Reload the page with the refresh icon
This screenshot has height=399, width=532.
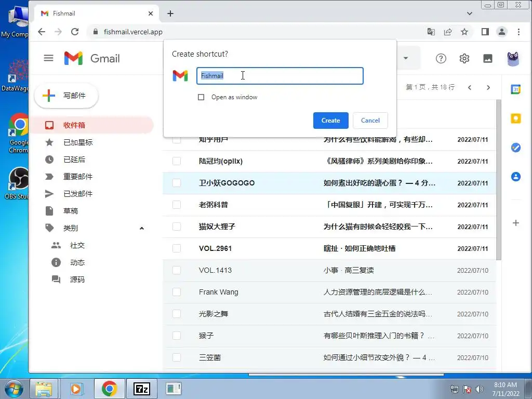[75, 32]
